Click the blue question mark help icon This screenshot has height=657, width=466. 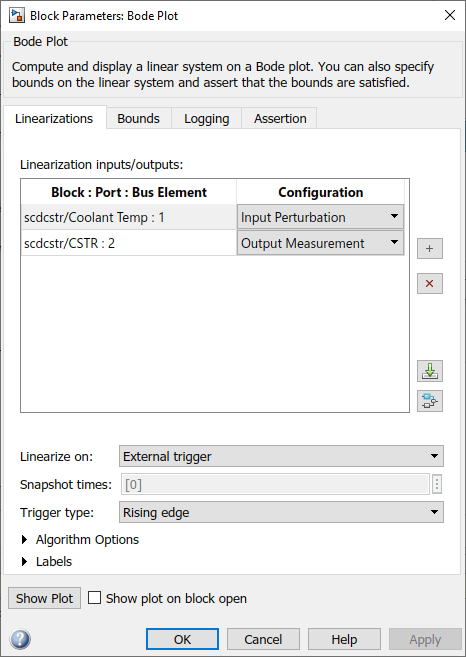pos(20,639)
